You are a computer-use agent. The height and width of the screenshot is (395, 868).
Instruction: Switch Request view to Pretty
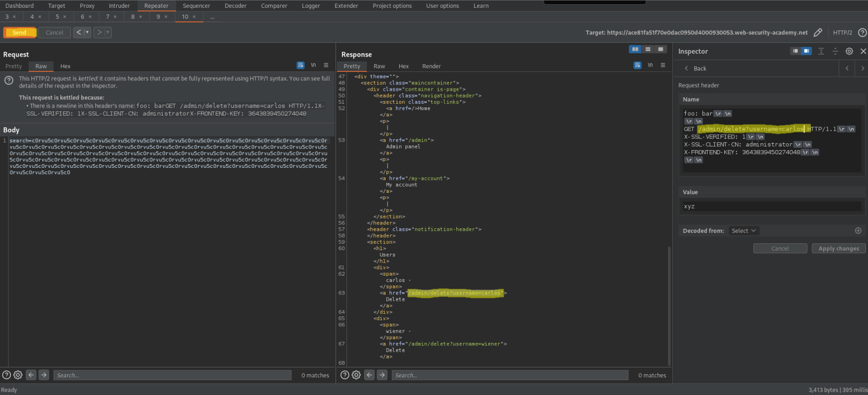(14, 66)
